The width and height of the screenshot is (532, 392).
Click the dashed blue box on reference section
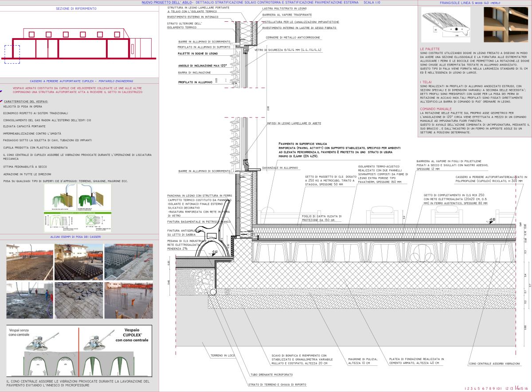click(x=12, y=54)
